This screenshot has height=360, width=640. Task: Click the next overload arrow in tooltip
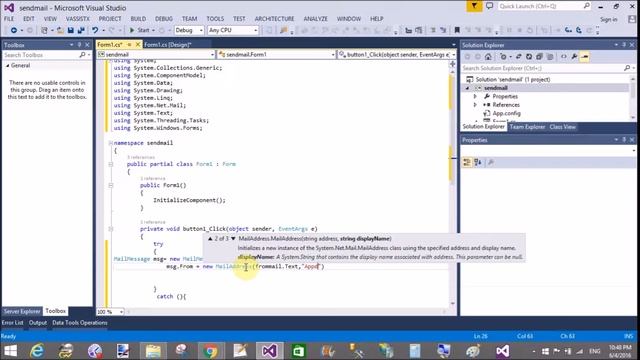pyautogui.click(x=233, y=239)
